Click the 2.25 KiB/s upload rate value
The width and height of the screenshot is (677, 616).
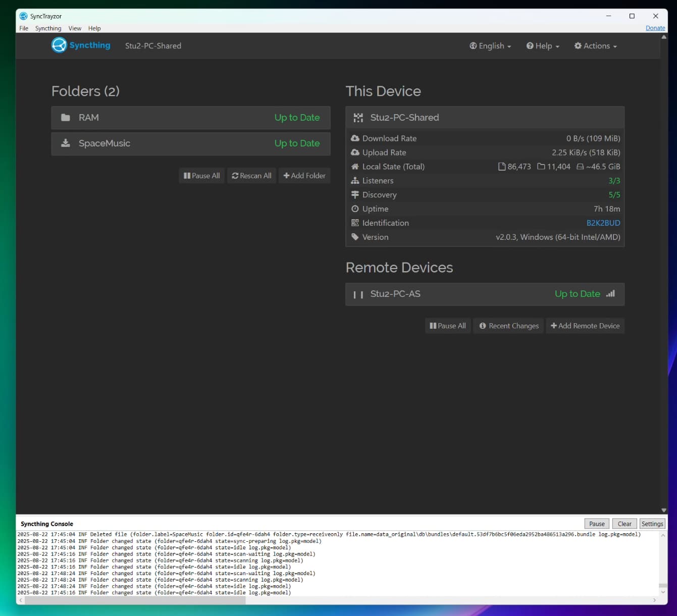click(x=586, y=152)
